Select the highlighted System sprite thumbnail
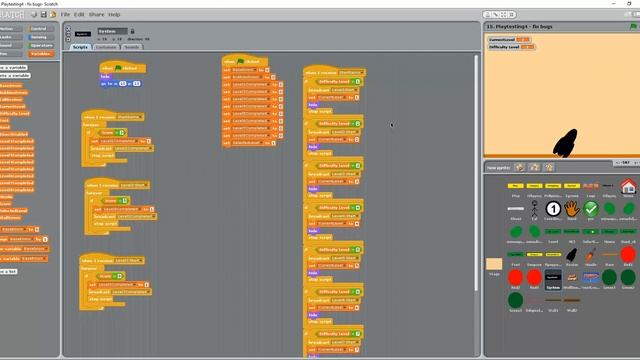The height and width of the screenshot is (360, 640). click(553, 280)
